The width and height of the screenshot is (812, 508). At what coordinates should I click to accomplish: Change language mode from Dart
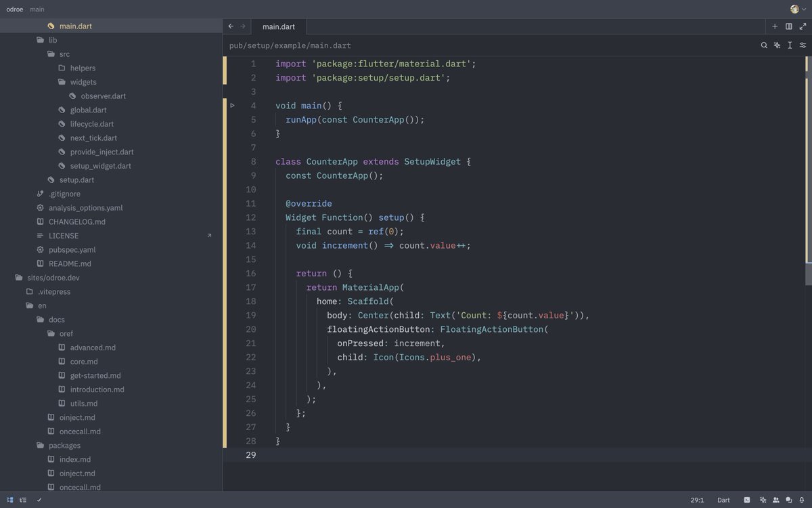click(723, 500)
